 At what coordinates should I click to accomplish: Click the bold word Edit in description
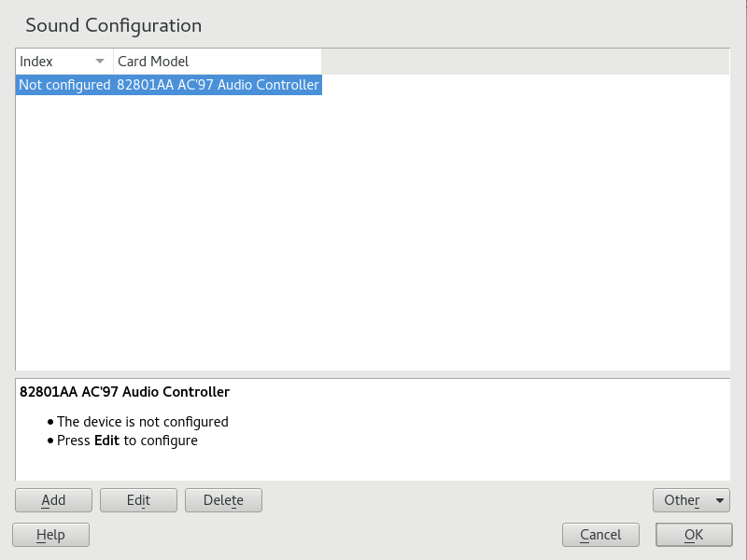(106, 441)
